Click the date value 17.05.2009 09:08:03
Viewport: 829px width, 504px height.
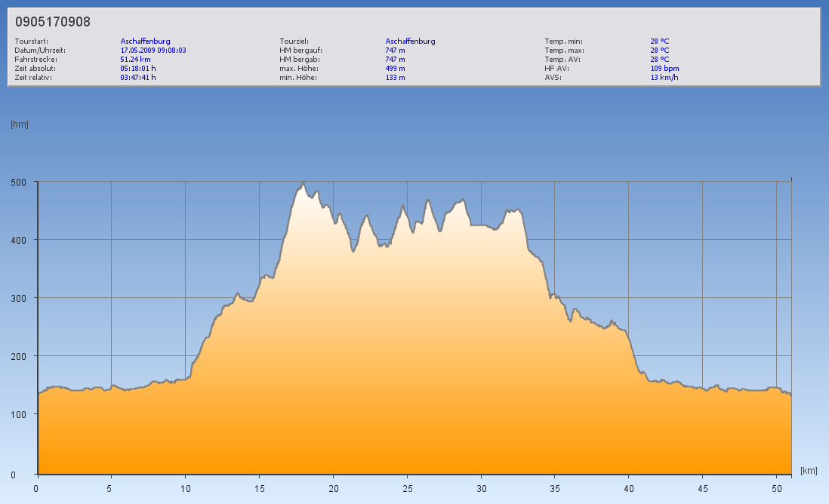(153, 51)
